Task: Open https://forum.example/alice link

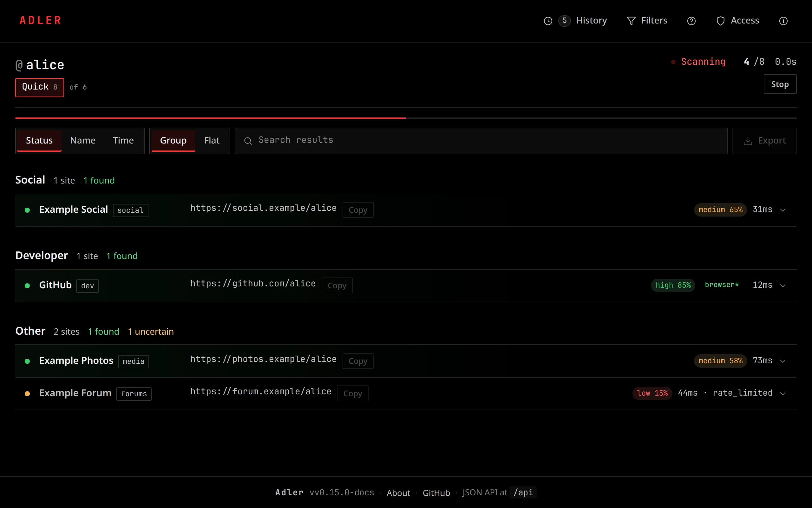Action: [x=261, y=391]
